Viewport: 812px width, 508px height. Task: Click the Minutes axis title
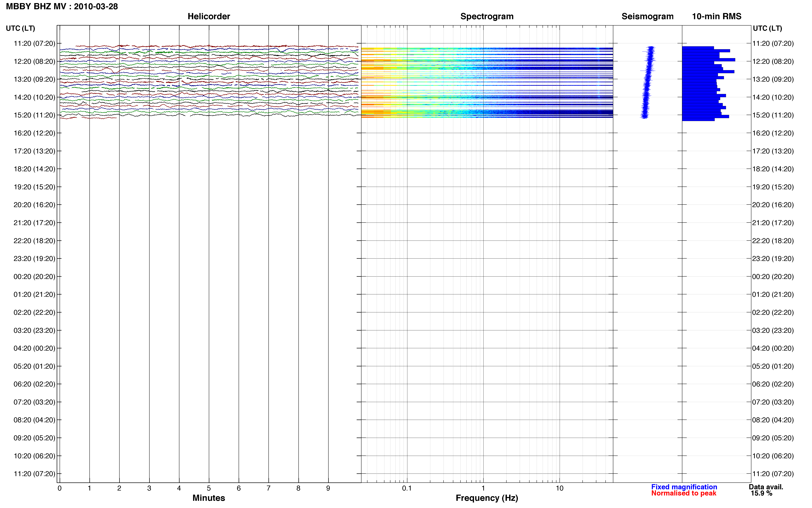208,498
